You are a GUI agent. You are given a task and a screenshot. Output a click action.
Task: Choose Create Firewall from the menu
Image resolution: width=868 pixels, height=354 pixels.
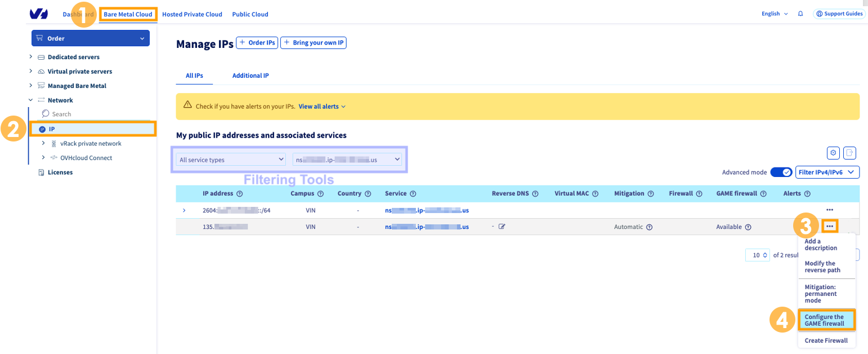tap(826, 340)
